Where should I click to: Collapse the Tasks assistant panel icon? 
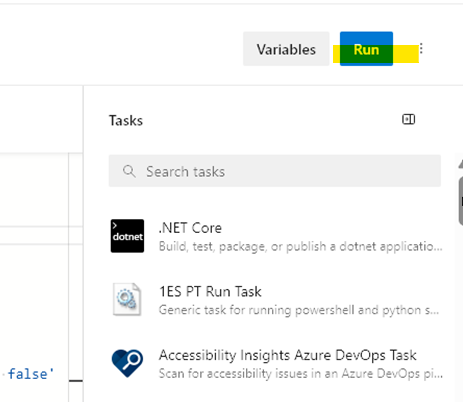[408, 119]
